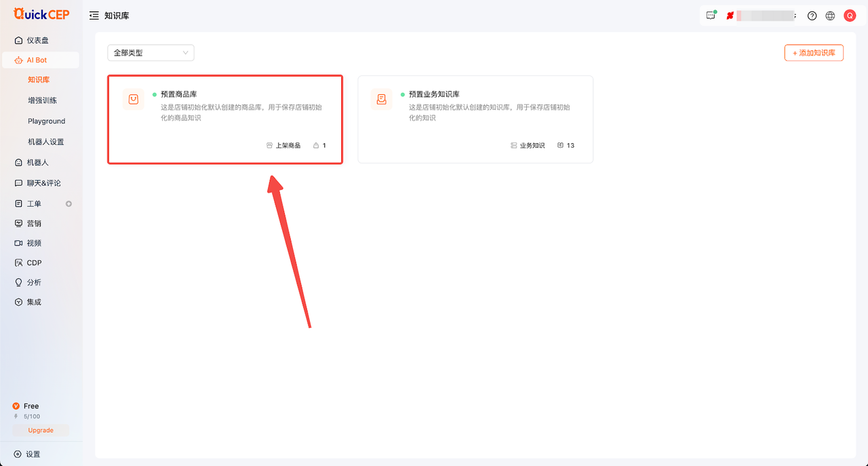Click the help question-mark icon
The width and height of the screenshot is (868, 466).
812,15
